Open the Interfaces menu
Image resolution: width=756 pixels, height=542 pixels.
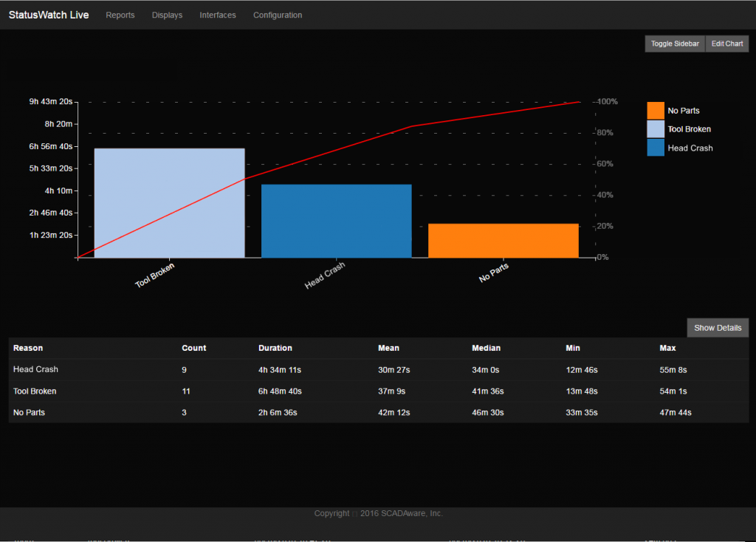pyautogui.click(x=217, y=15)
